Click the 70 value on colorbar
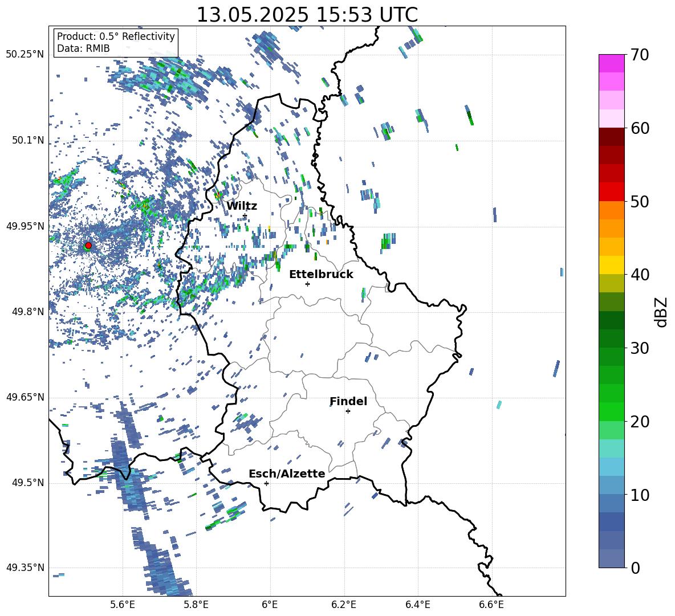This screenshot has height=616, width=675. click(640, 55)
